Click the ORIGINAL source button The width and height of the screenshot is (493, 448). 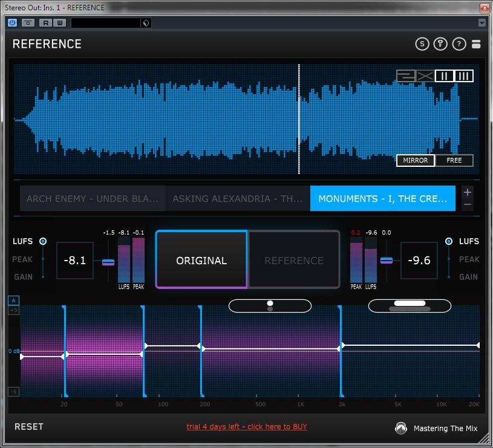[x=201, y=260]
